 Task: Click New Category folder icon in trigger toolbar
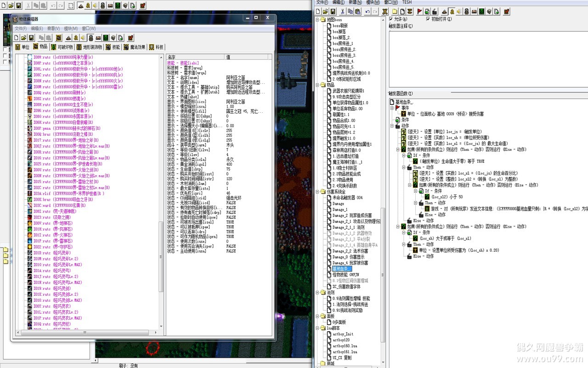[x=394, y=11]
